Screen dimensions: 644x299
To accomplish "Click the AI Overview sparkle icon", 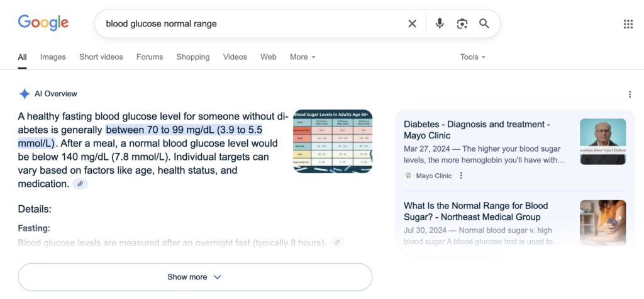I will click(x=25, y=94).
